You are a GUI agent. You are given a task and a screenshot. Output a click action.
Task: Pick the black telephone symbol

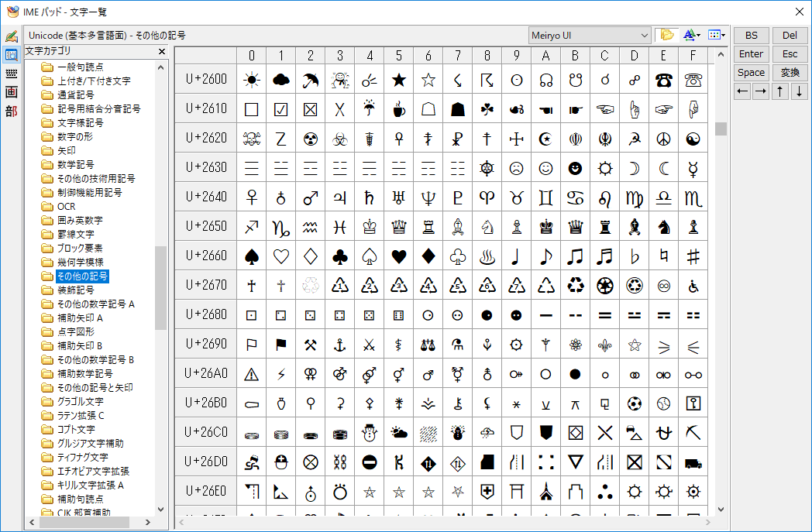tap(663, 79)
